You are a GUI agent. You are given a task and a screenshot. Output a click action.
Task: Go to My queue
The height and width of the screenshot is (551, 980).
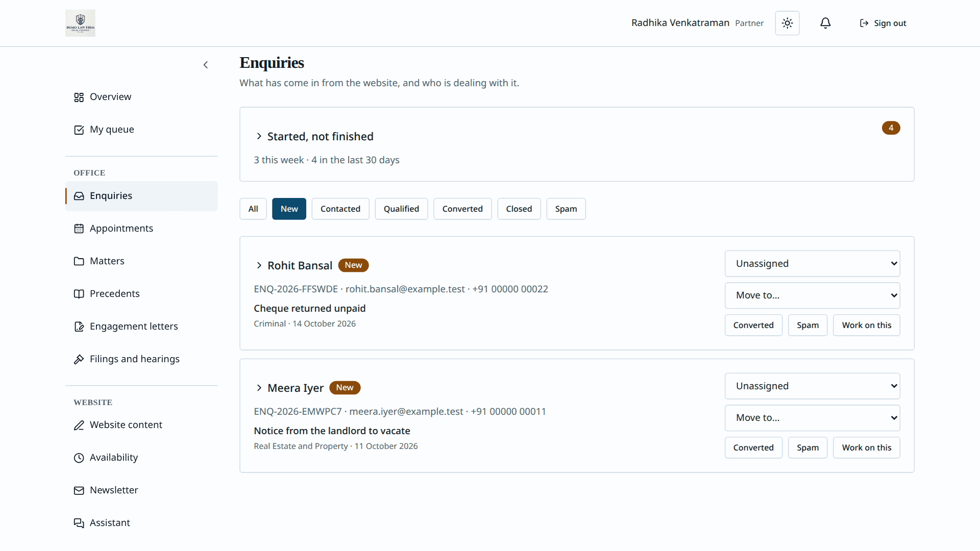[x=141, y=130]
